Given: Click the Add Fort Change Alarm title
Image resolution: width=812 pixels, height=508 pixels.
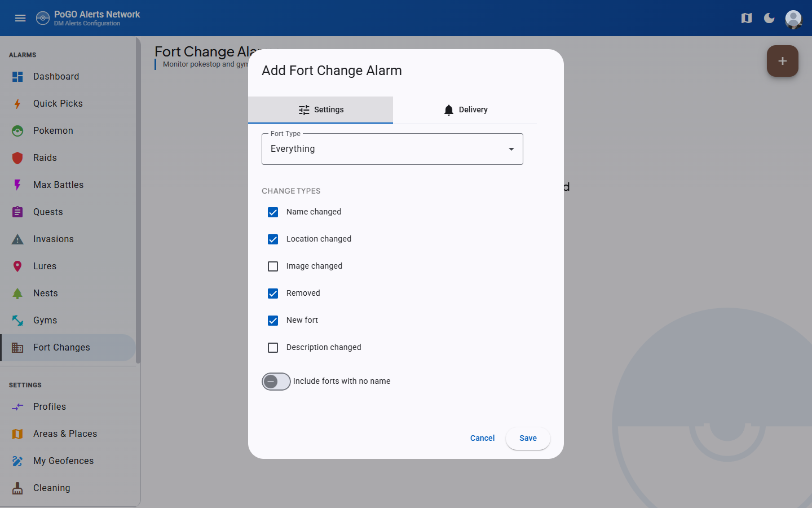Looking at the screenshot, I should 332,71.
